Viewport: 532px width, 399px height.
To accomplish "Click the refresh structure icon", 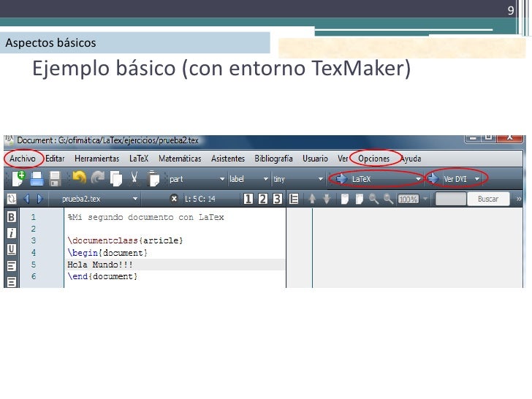I will click(x=12, y=199).
